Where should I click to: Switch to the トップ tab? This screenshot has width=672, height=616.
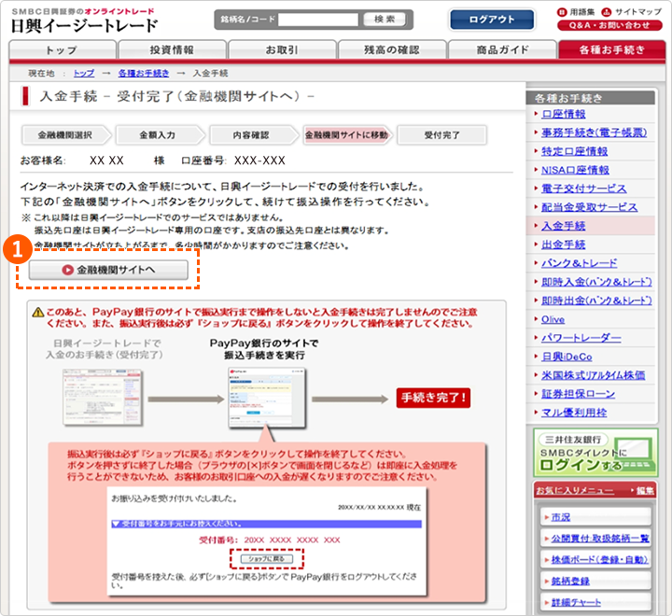pos(63,49)
